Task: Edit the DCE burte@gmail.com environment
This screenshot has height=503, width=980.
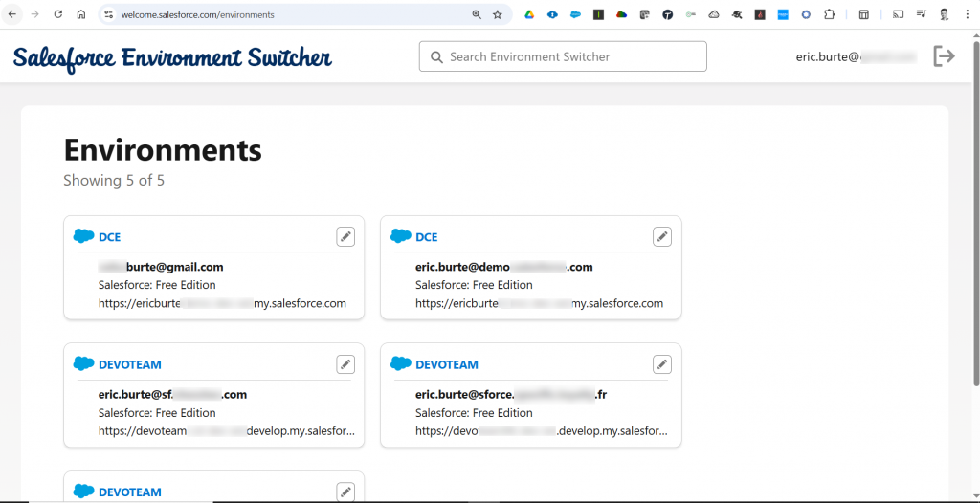Action: (345, 237)
